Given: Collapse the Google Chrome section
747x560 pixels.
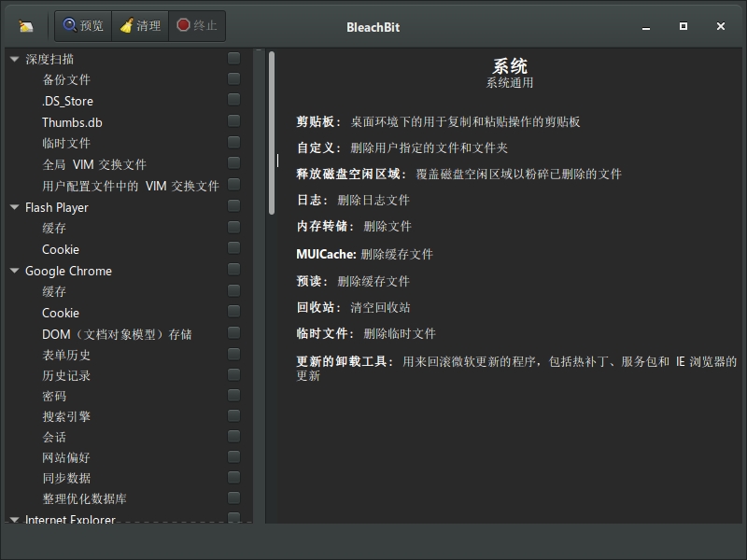Looking at the screenshot, I should [x=12, y=271].
